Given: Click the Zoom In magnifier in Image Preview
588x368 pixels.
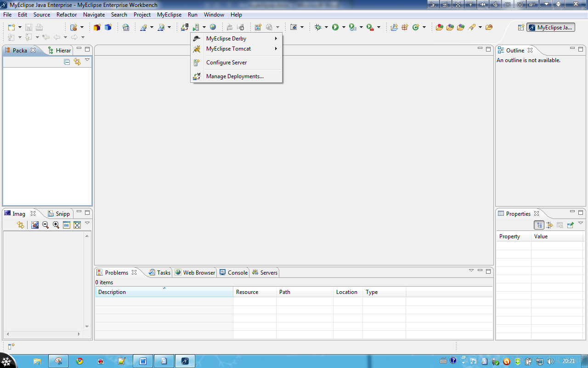Looking at the screenshot, I should coord(56,225).
